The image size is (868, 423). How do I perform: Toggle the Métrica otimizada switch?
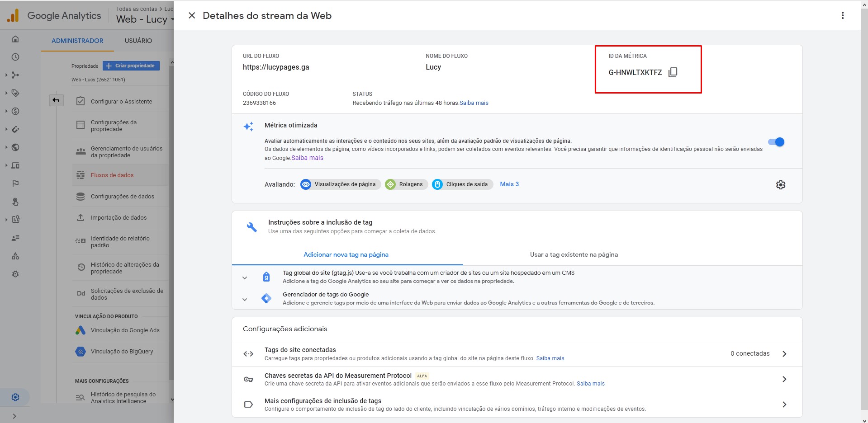pos(776,142)
